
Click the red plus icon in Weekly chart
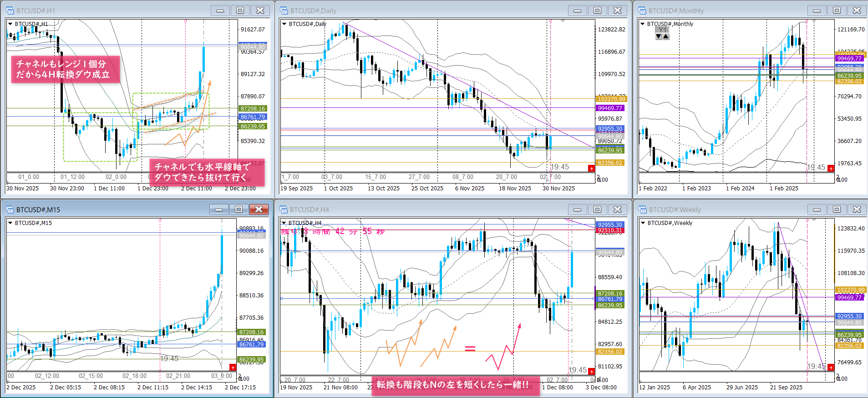point(831,367)
